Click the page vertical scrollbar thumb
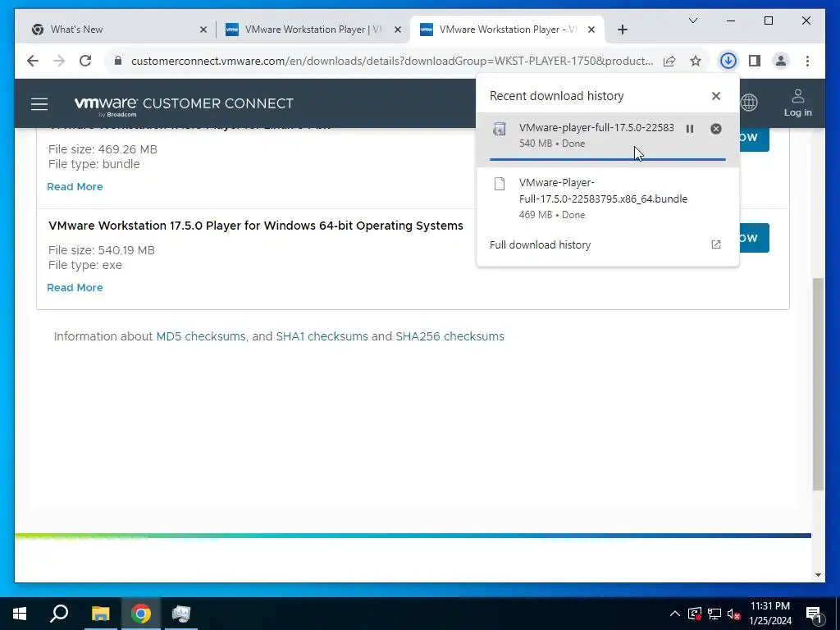840x630 pixels. point(818,384)
